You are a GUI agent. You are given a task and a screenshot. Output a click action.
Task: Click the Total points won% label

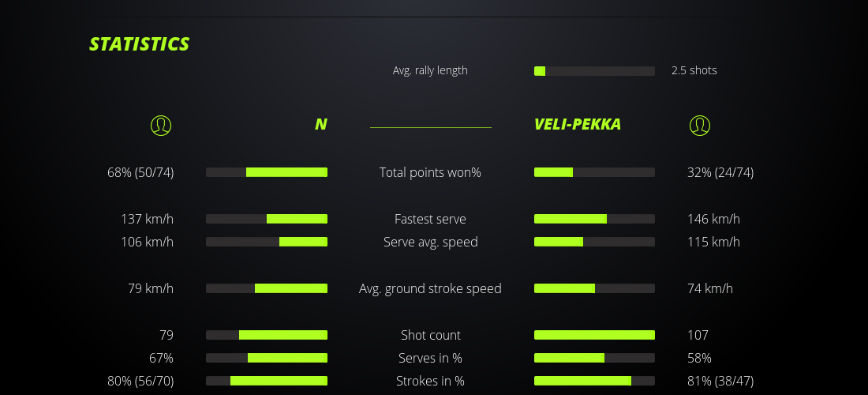tap(430, 172)
